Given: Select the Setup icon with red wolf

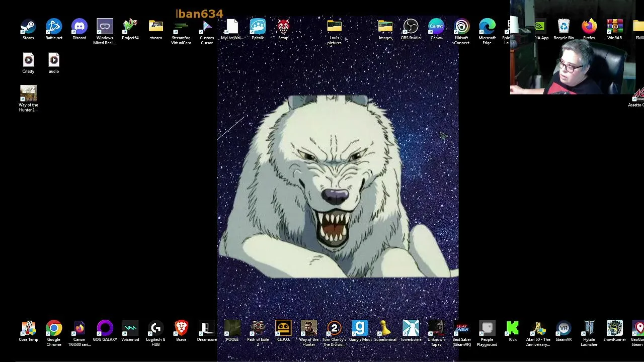Looking at the screenshot, I should [x=283, y=27].
